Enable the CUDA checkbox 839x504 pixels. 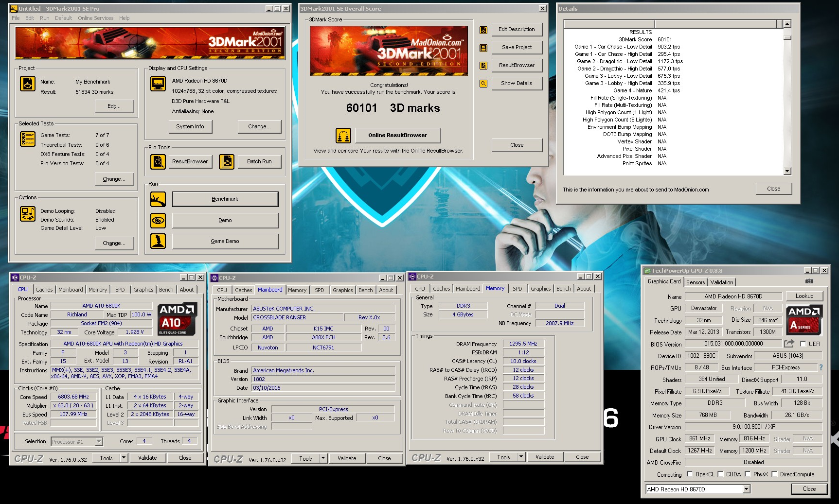click(720, 474)
